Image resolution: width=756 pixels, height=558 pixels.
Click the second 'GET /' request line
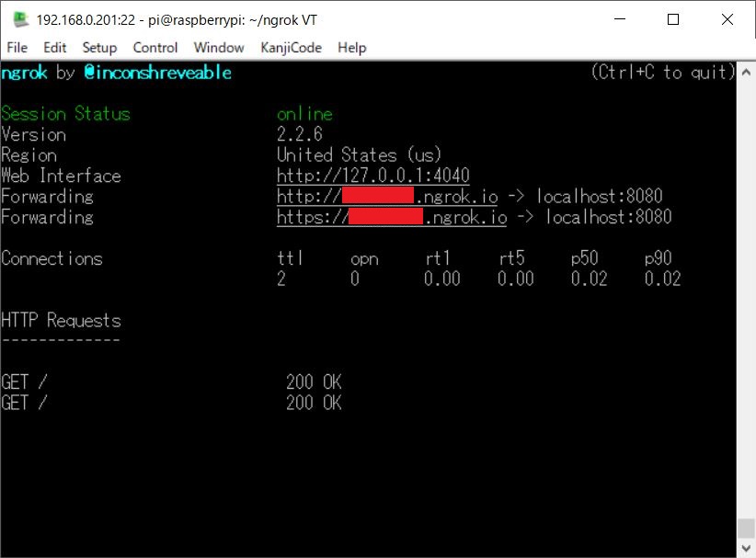24,403
